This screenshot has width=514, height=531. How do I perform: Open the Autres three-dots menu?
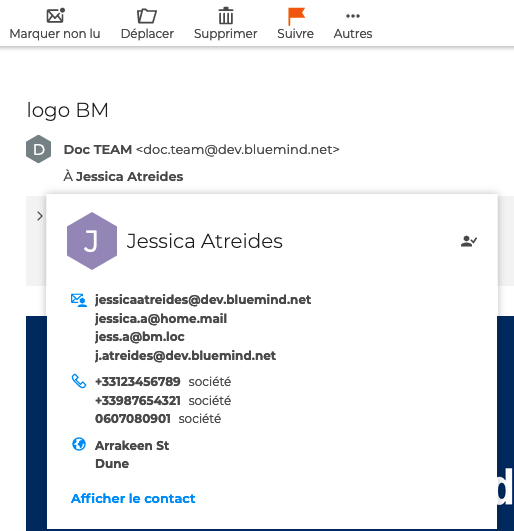[353, 16]
